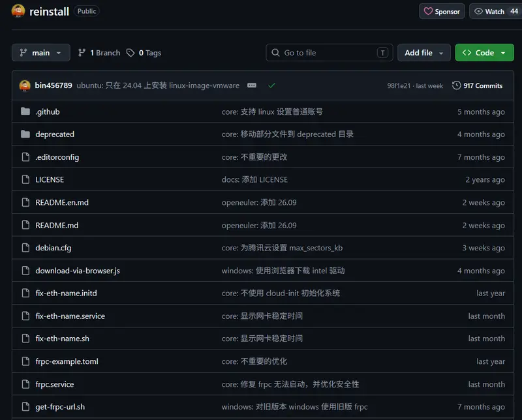Open commit message 移动部分文件到 deprecated 目录
The height and width of the screenshot is (420, 522).
click(288, 134)
